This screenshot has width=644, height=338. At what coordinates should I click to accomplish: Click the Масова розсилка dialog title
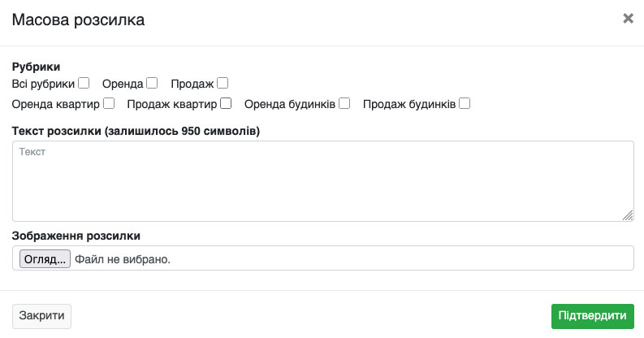pos(78,19)
